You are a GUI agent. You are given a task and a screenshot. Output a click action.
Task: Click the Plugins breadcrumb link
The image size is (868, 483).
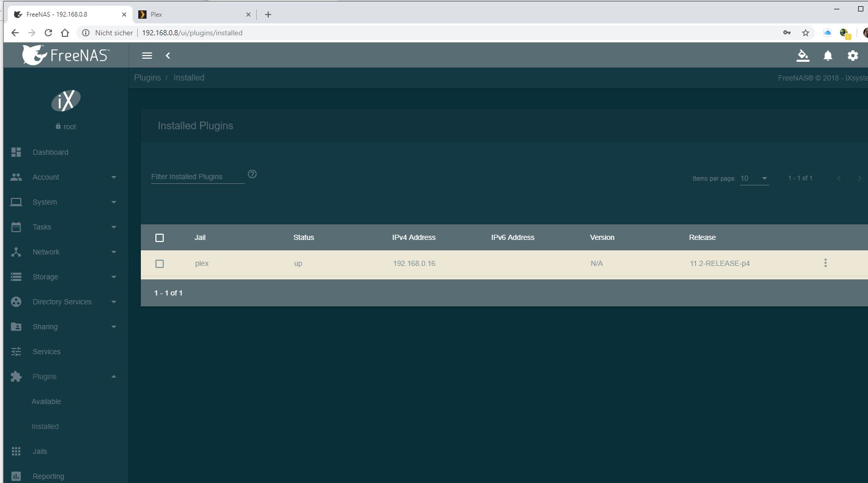[x=148, y=77]
